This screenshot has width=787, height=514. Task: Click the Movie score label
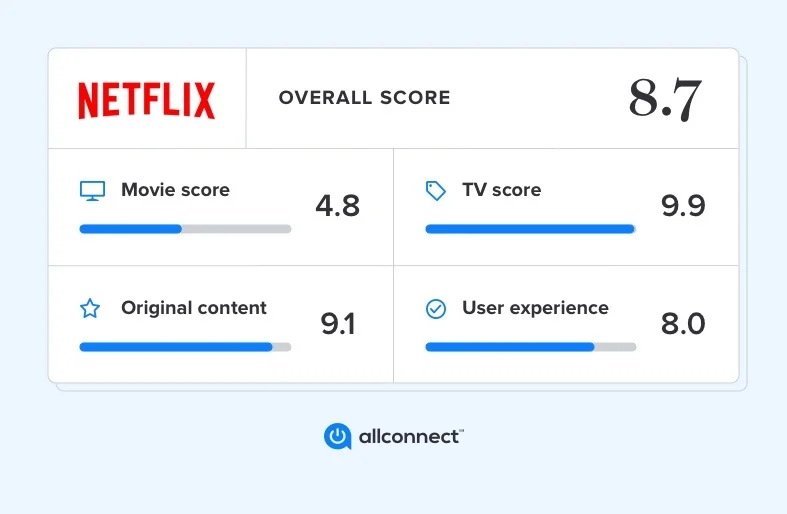(175, 190)
